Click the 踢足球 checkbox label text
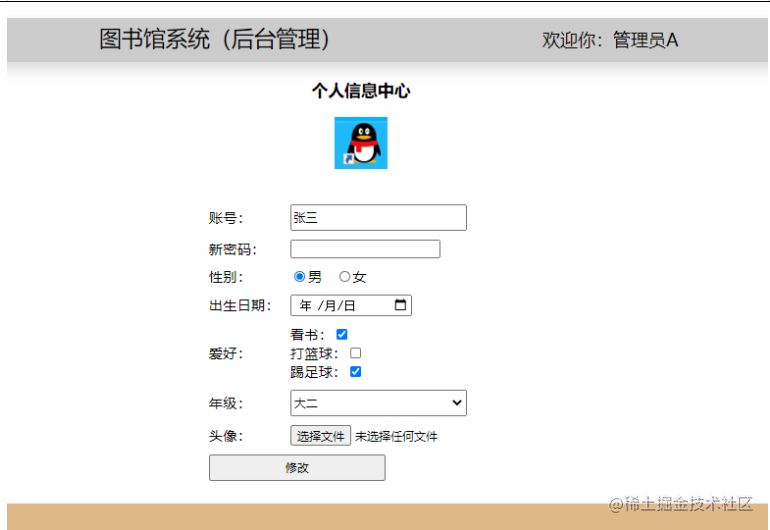 [x=314, y=372]
